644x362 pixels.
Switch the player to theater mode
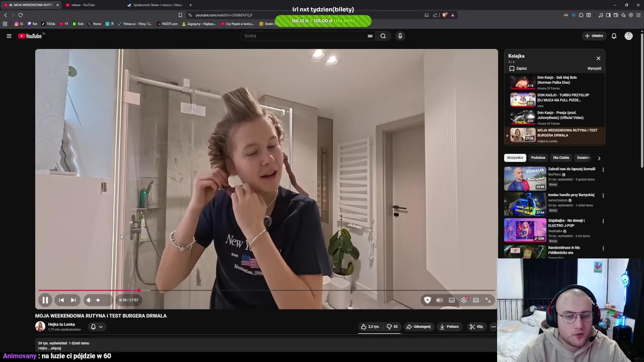pos(476,300)
